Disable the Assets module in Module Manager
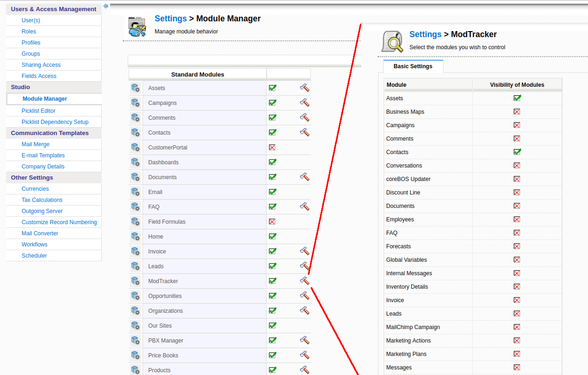Screen dimensions: 588x375 [273, 88]
